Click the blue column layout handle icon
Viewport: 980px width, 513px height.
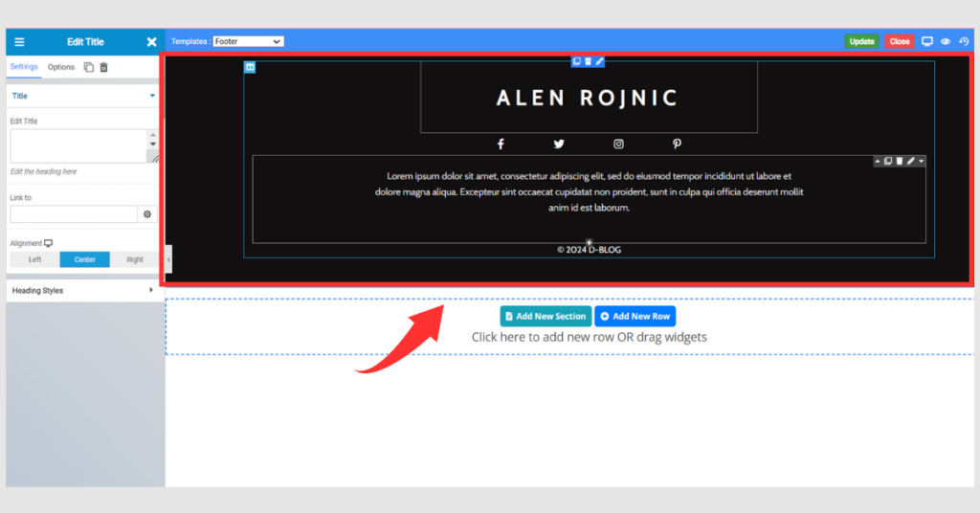click(250, 67)
